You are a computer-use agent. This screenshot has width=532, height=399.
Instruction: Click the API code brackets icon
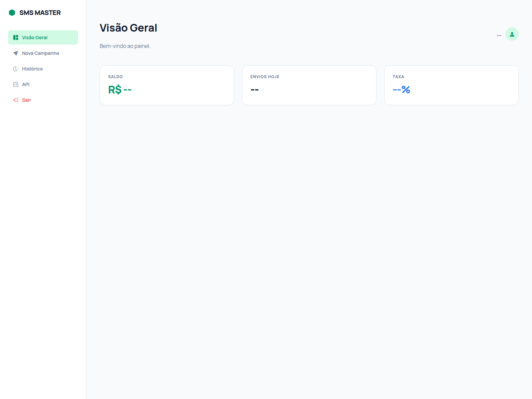coord(16,84)
